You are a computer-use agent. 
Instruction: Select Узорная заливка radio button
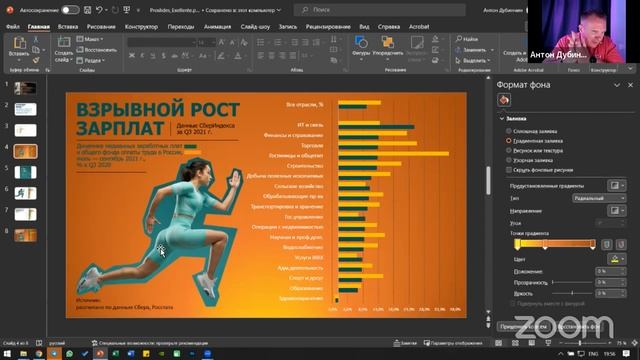[x=509, y=160]
